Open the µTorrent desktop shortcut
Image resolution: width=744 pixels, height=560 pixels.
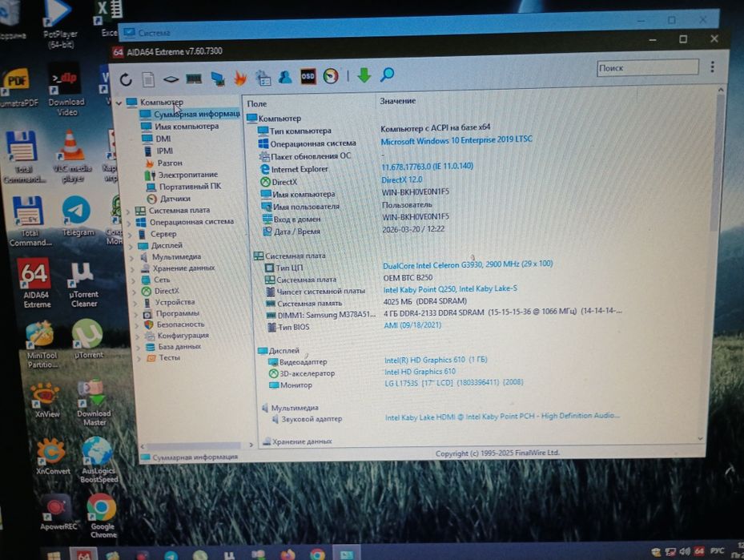pyautogui.click(x=89, y=339)
